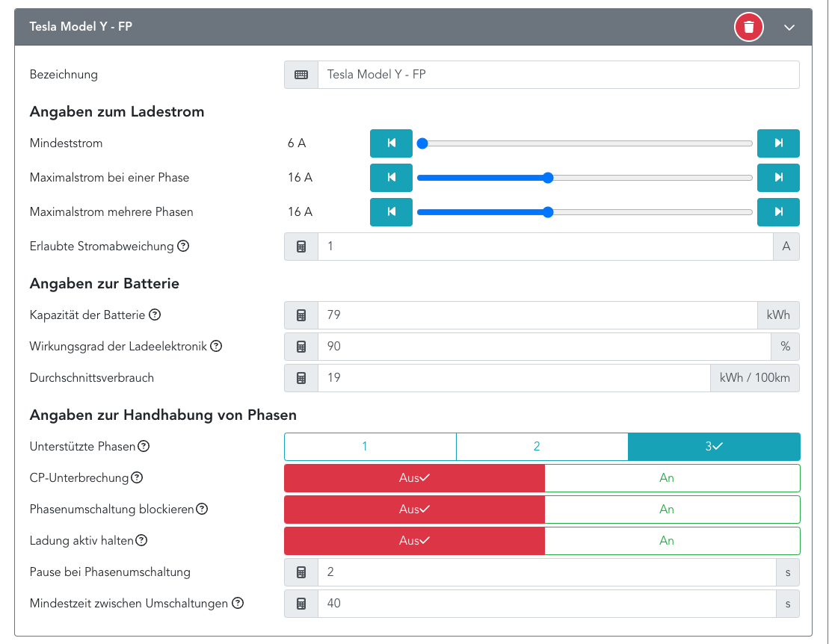The image size is (829, 644).
Task: Click the '6 A' Mindeststrom value
Action: point(297,143)
